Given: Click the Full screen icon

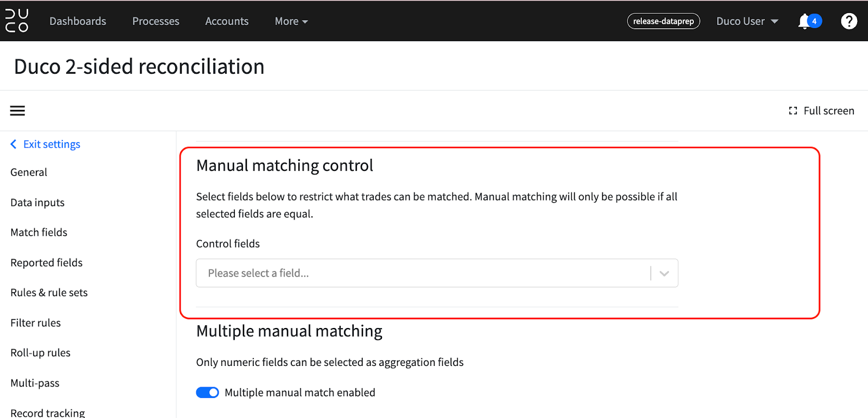Looking at the screenshot, I should point(793,110).
